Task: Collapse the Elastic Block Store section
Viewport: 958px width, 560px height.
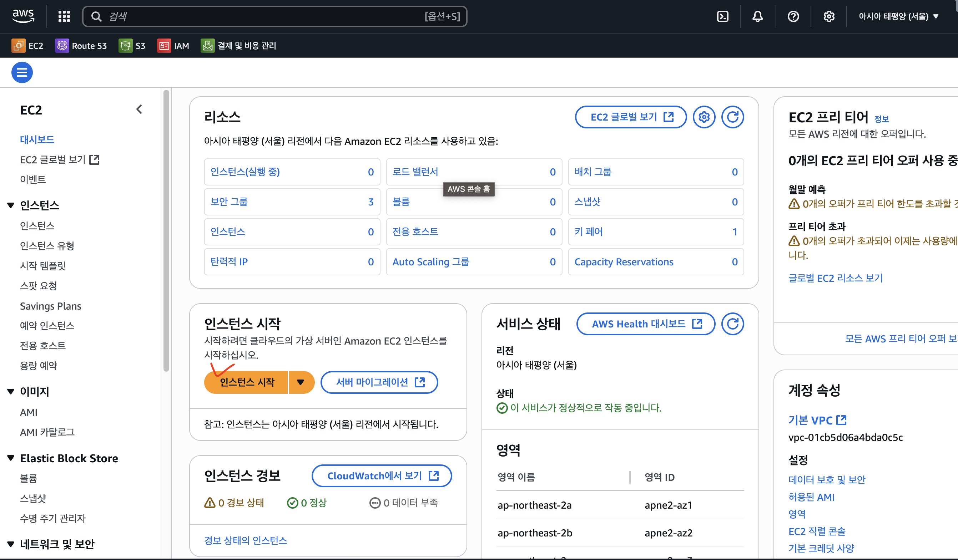Action: click(11, 458)
